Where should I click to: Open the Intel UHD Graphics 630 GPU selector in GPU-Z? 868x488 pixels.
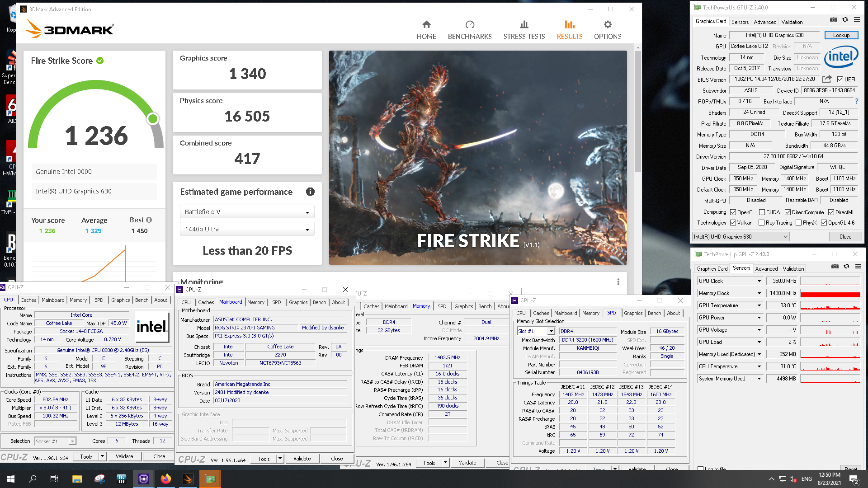741,237
